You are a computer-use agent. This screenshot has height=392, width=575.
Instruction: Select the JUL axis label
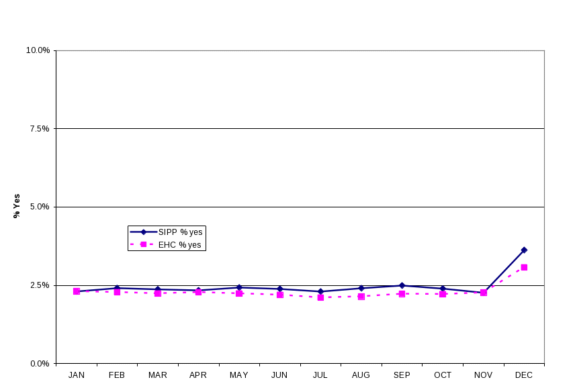tap(320, 375)
